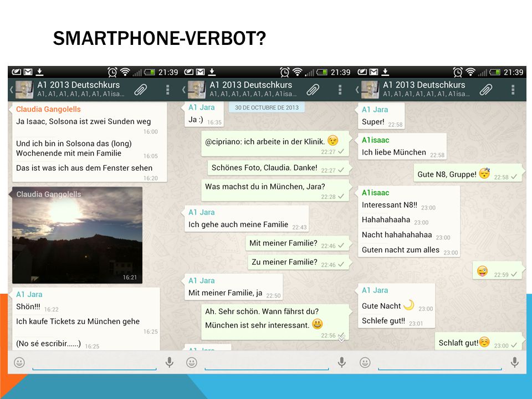Tap the battery icon in the right status bar

(495, 72)
